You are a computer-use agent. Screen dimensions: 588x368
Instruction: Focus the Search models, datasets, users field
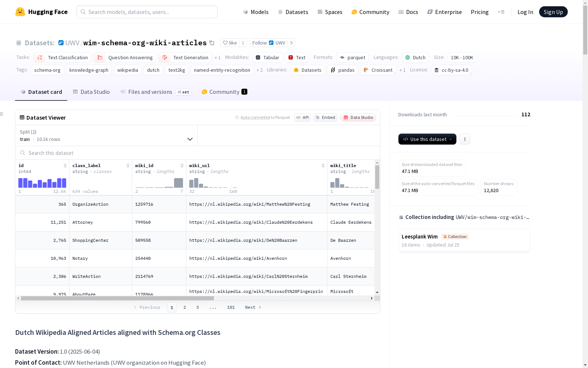point(147,12)
